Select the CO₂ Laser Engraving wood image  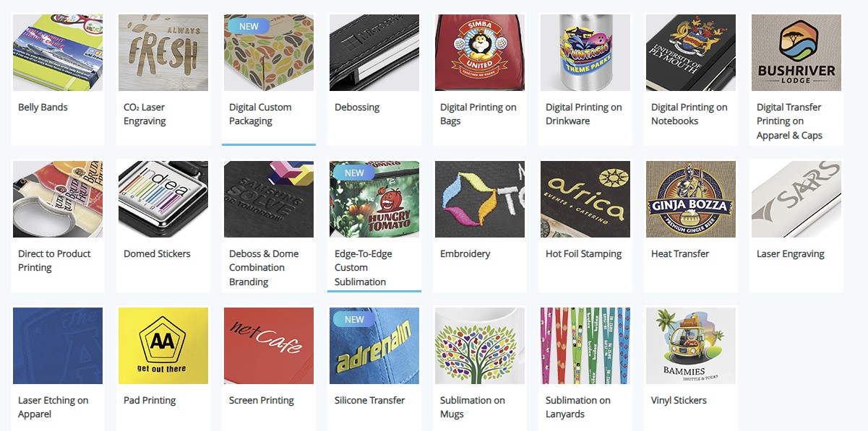pyautogui.click(x=163, y=53)
